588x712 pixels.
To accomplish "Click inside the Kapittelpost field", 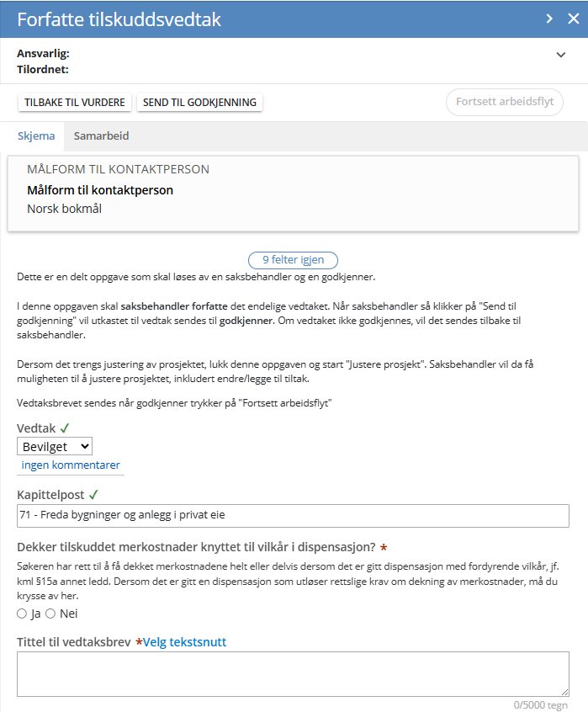I will (293, 515).
